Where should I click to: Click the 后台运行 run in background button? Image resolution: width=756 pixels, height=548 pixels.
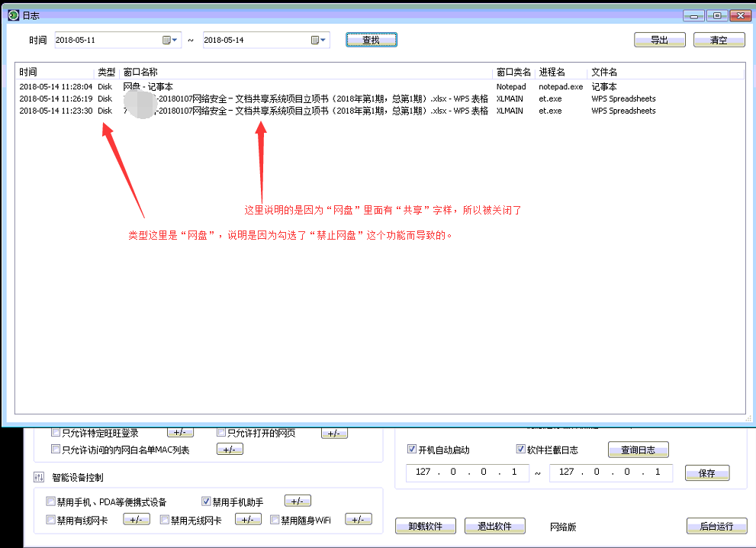[716, 526]
